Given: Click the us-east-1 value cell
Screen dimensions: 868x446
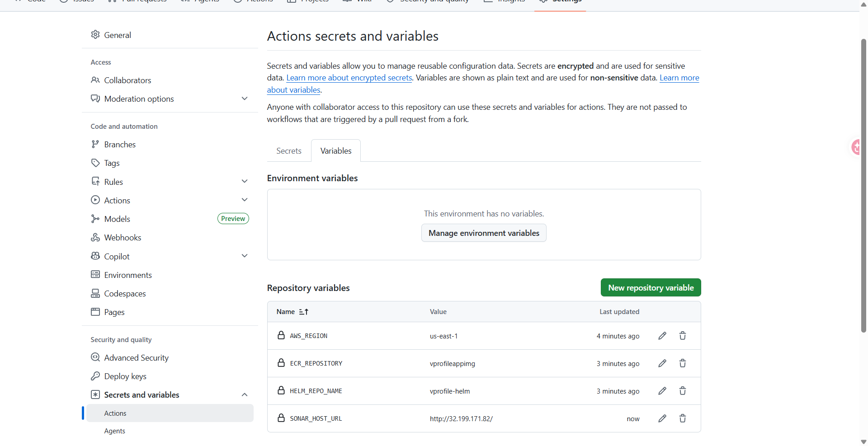Looking at the screenshot, I should pos(443,336).
